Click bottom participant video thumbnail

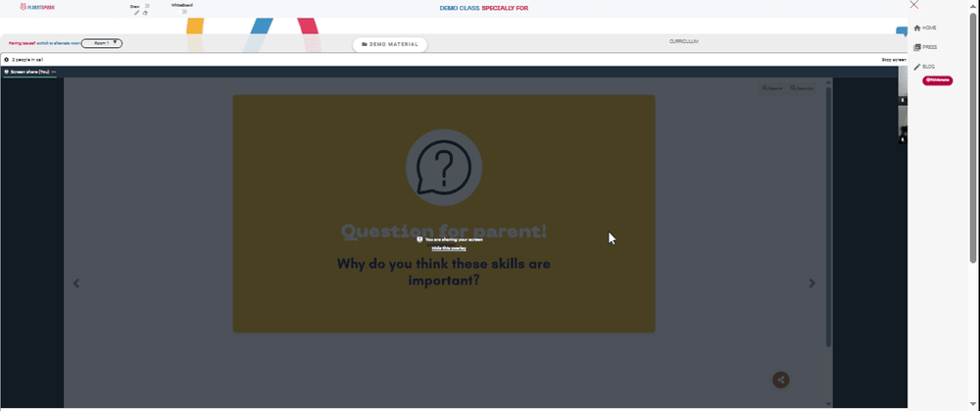[903, 125]
